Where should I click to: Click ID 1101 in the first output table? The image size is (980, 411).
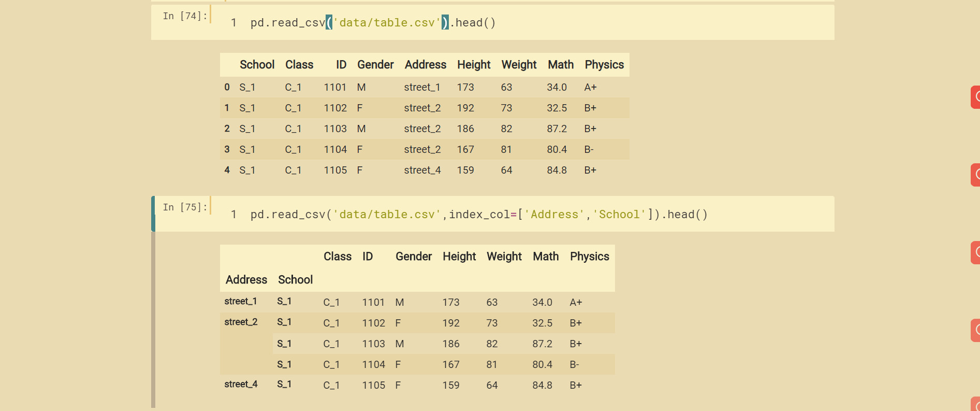(x=335, y=87)
